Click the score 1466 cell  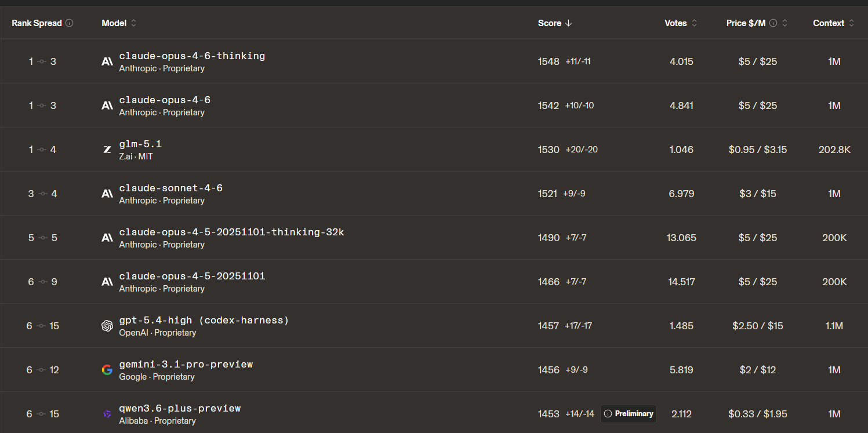[549, 282]
